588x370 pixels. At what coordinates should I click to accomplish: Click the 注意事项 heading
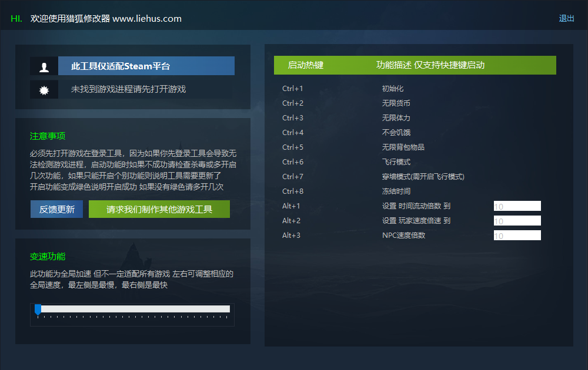(x=48, y=136)
